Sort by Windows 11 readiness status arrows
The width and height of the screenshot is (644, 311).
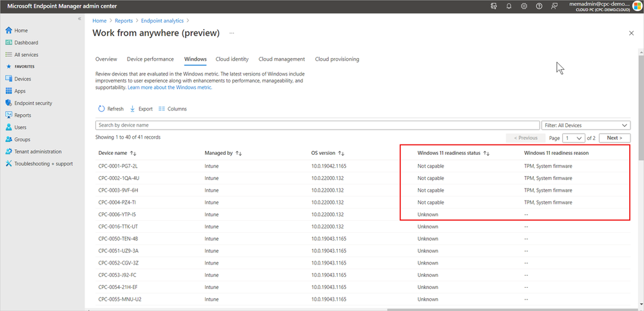[x=486, y=153]
